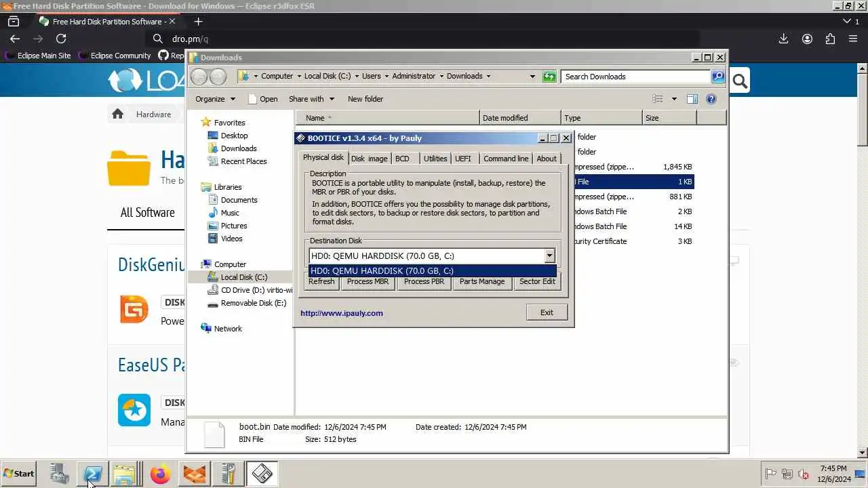Open the Share with dropdown

tap(312, 99)
